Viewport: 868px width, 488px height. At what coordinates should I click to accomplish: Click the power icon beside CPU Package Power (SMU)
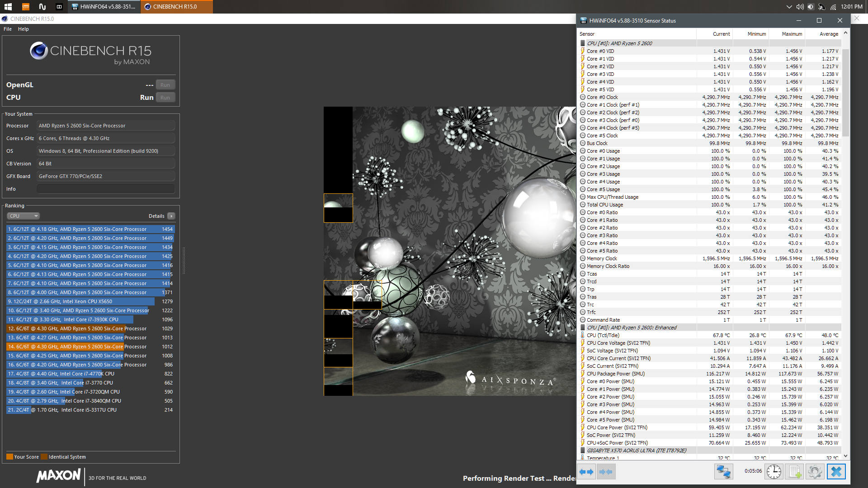pos(583,374)
